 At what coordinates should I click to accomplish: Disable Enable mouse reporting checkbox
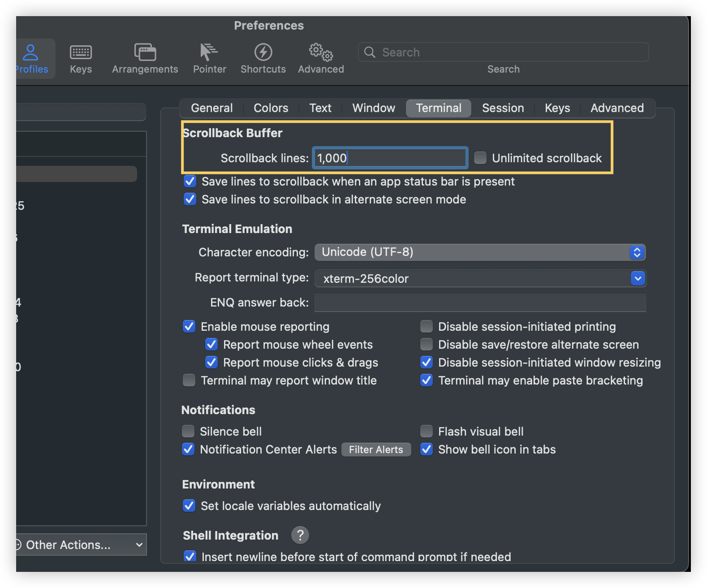tap(189, 326)
